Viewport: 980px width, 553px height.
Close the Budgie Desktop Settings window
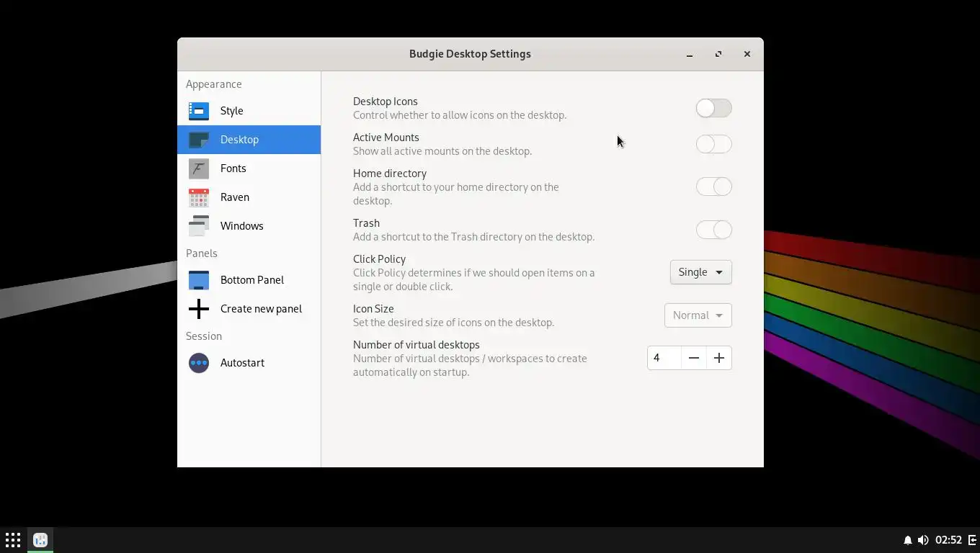pos(747,54)
